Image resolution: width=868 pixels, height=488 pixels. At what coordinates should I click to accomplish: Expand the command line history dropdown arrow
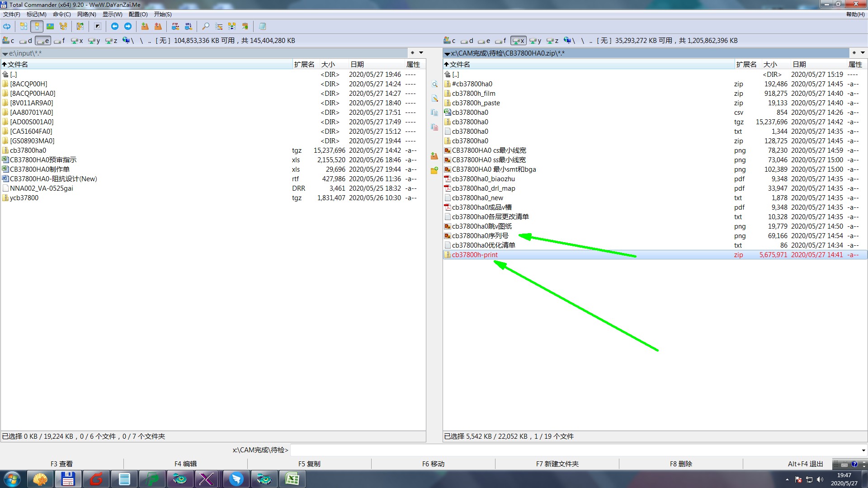(863, 450)
